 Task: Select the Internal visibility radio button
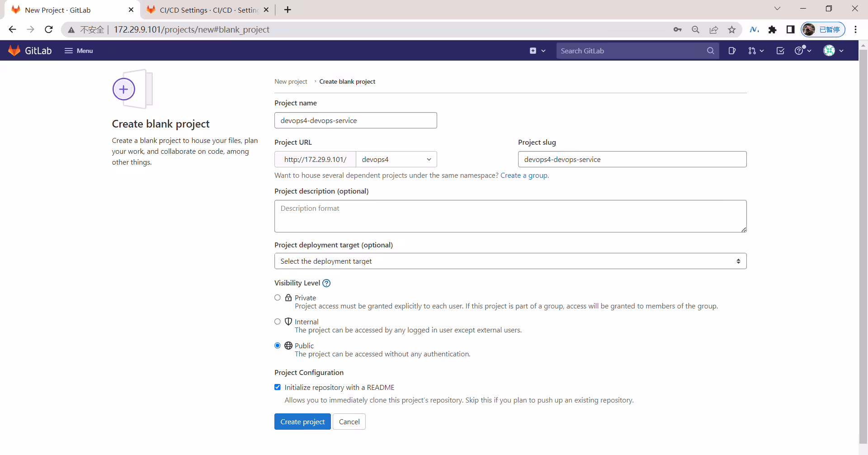click(x=278, y=322)
